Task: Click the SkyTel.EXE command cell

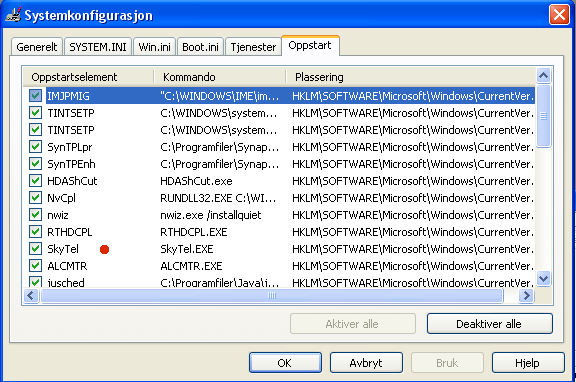Action: (187, 249)
